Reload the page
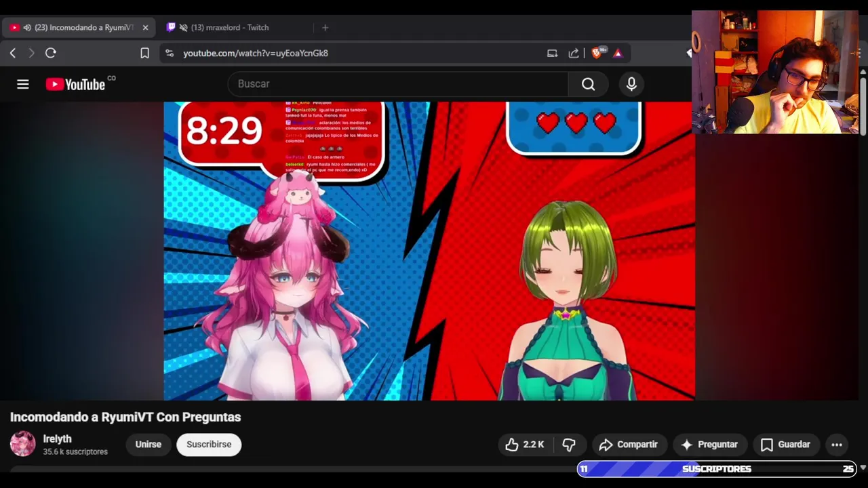Screen dimensions: 868x488 click(x=51, y=53)
